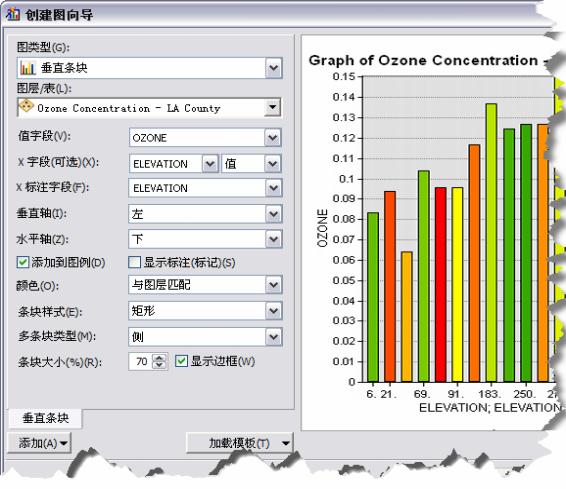Select the 垂直条块 series tab
This screenshot has width=566, height=489.
(45, 418)
